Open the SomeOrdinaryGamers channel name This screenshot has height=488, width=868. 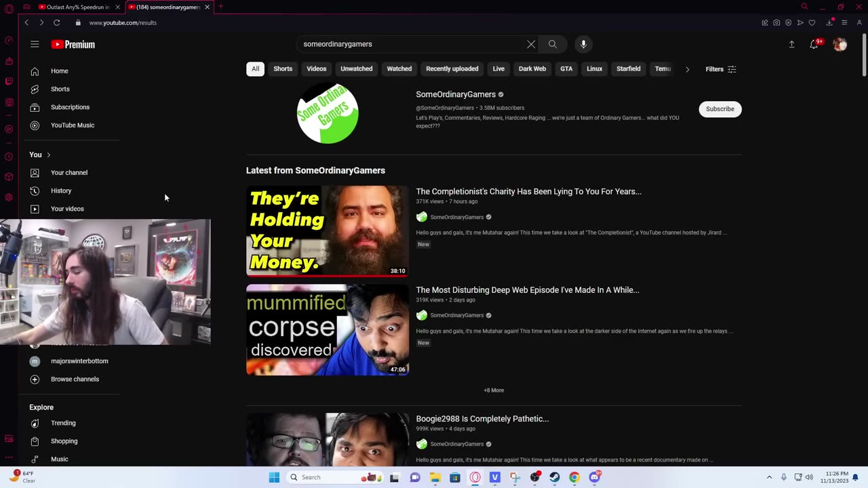tap(456, 94)
